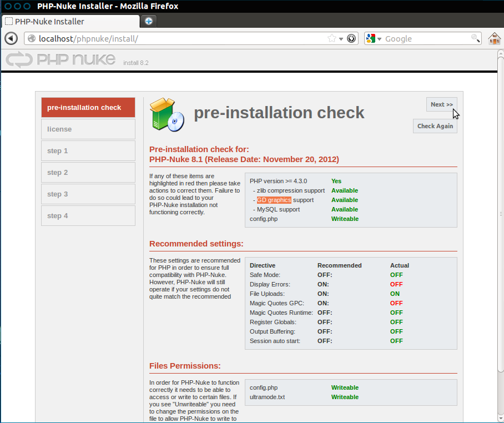Click the Next >> button
The height and width of the screenshot is (423, 504).
click(x=442, y=104)
